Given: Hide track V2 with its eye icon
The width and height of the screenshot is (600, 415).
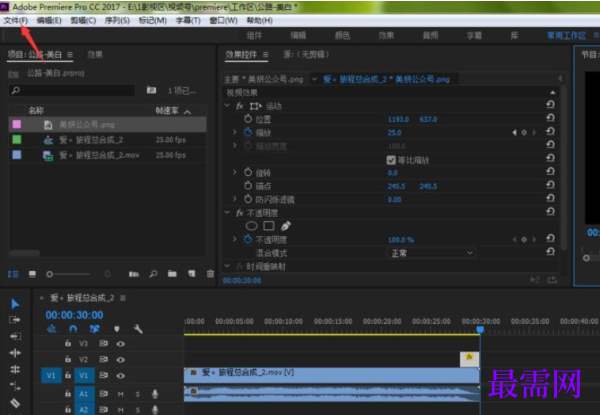Looking at the screenshot, I should pos(121,360).
